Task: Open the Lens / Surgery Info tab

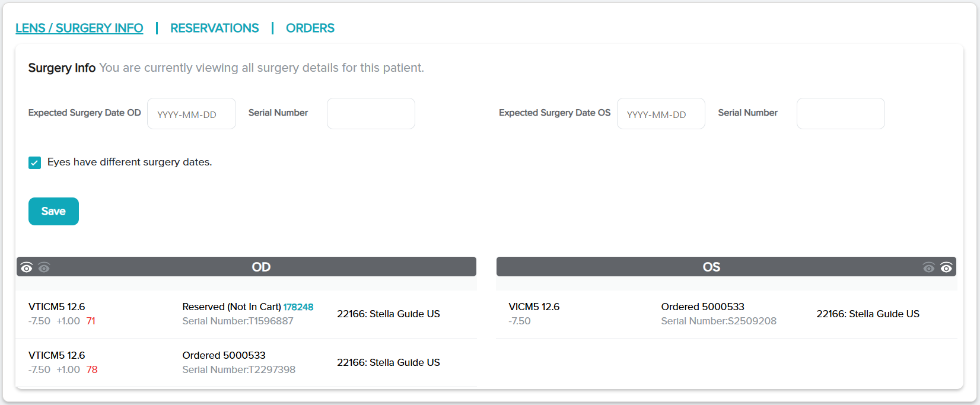Action: click(79, 28)
